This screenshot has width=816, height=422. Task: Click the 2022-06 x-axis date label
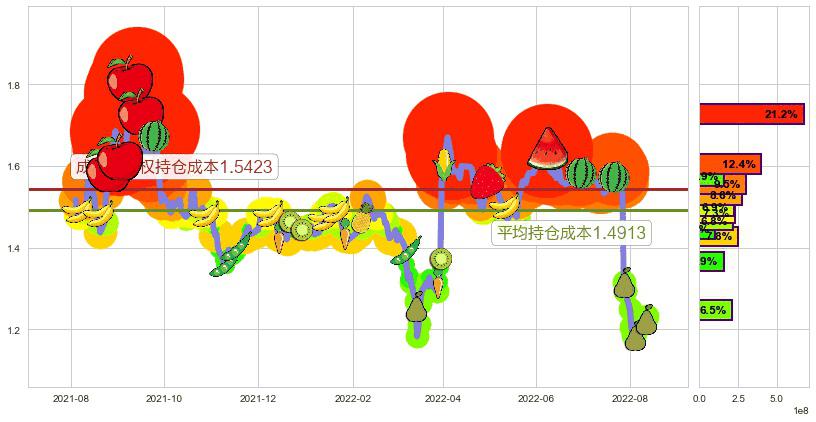point(535,398)
